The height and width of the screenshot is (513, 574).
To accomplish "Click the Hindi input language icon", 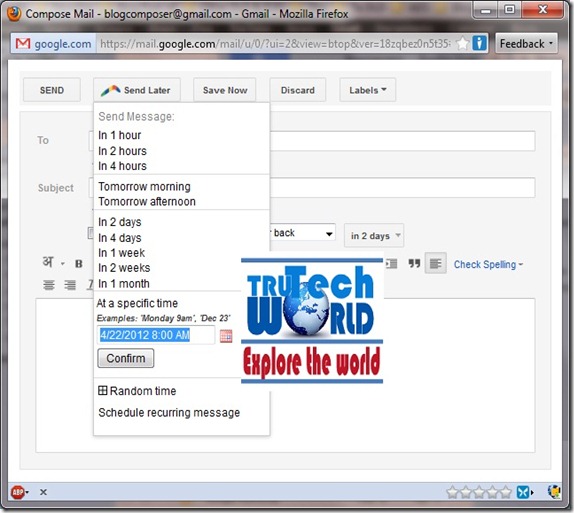I will point(48,262).
